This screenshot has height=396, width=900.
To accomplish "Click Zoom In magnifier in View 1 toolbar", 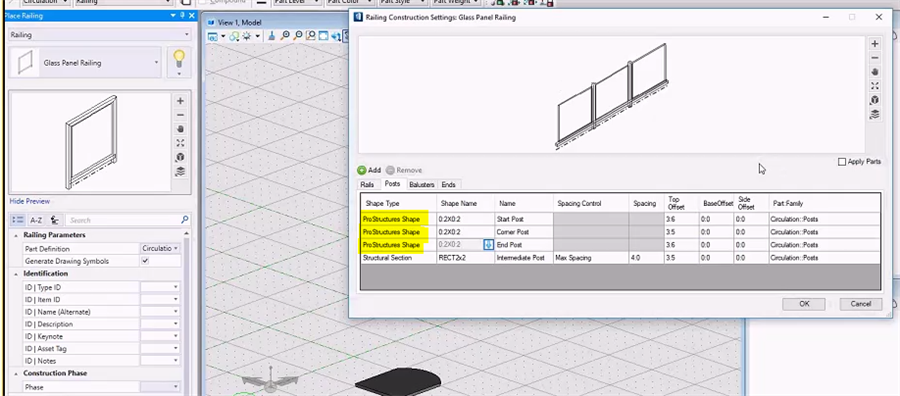I will click(x=285, y=36).
